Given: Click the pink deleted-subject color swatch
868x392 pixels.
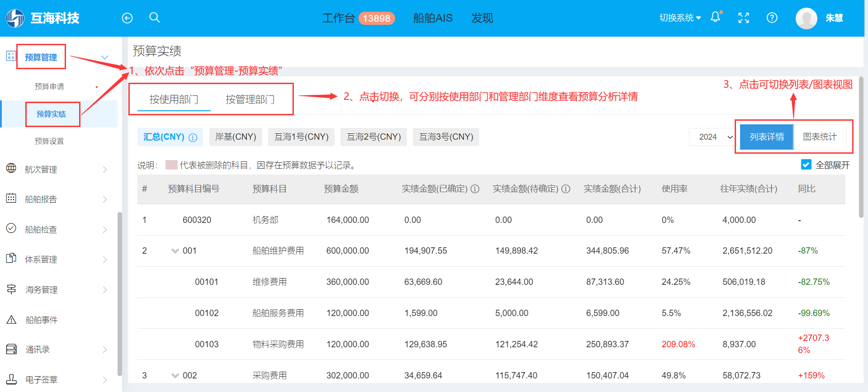Looking at the screenshot, I should click(x=171, y=165).
